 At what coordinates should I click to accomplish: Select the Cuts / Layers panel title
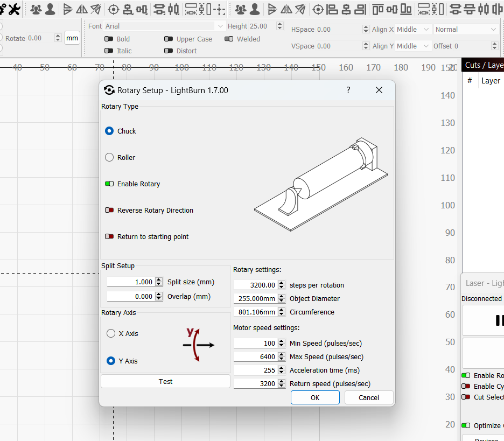(484, 65)
